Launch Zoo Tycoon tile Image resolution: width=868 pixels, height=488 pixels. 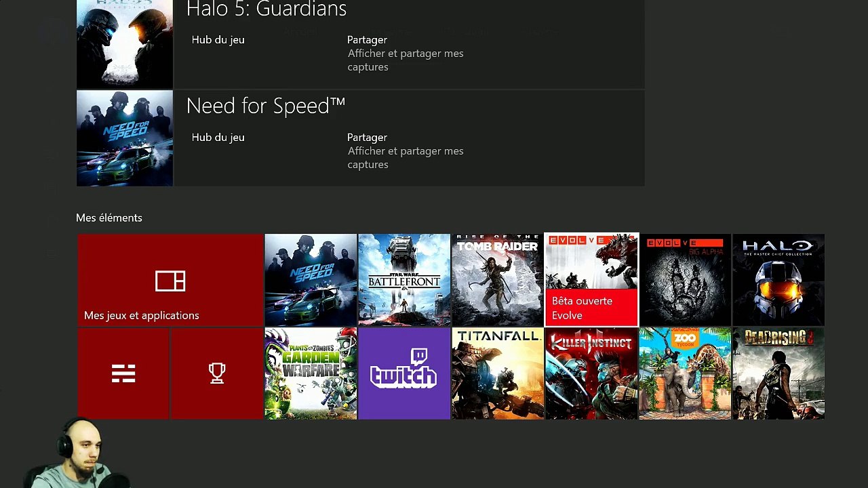(x=685, y=373)
